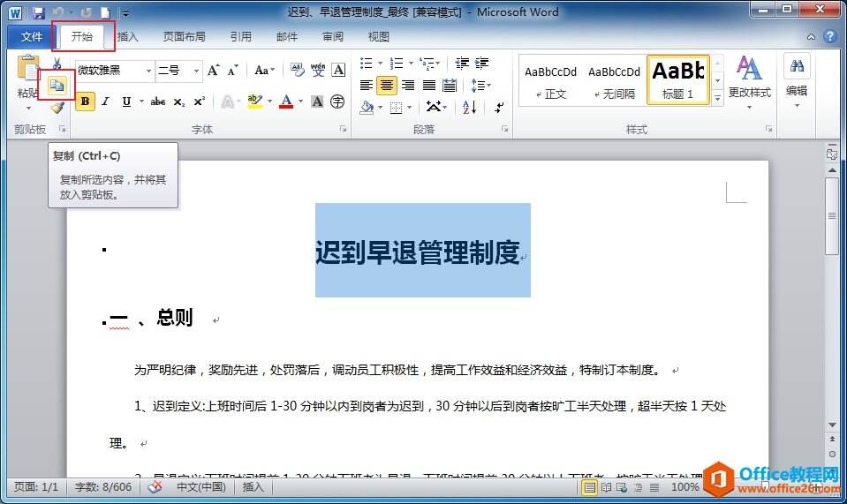Click the bullets list icon
847x504 pixels.
click(367, 64)
